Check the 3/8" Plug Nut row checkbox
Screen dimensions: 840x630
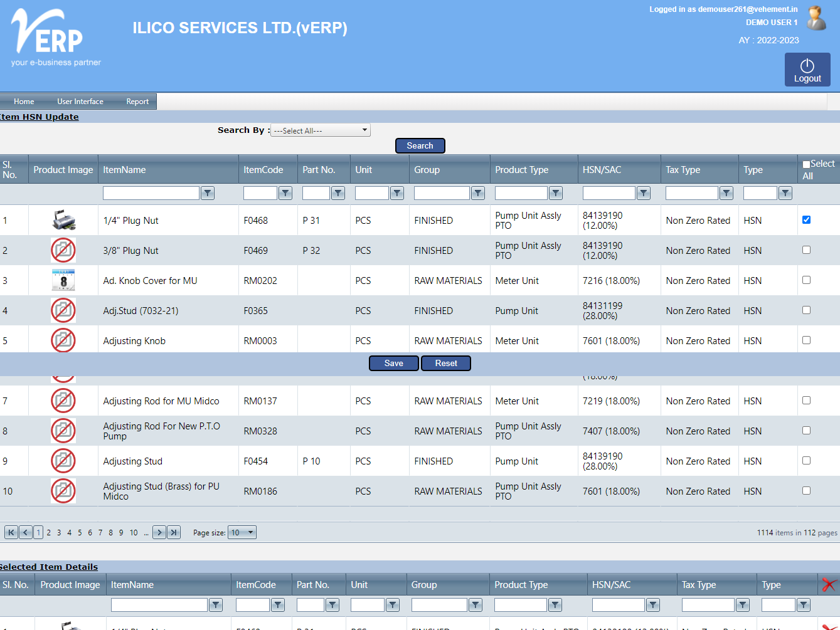(x=807, y=250)
